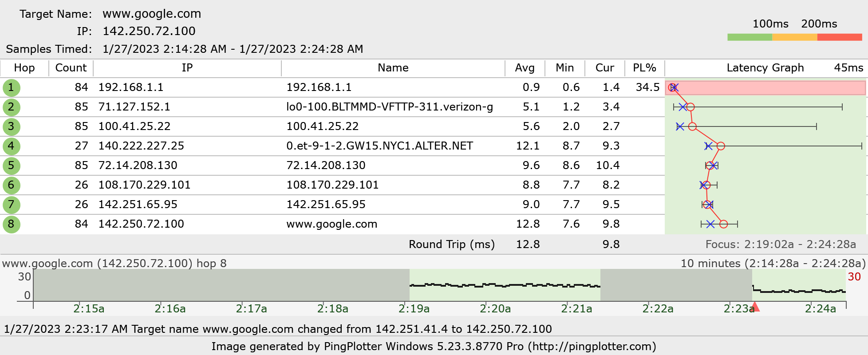Click the 200ms legend label
This screenshot has width=868, height=355.
tap(819, 24)
